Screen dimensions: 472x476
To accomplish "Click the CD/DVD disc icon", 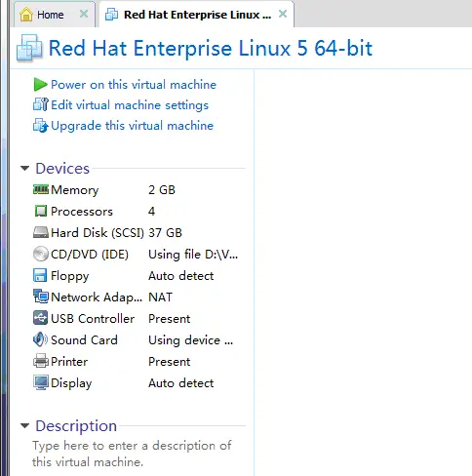I will (41, 254).
